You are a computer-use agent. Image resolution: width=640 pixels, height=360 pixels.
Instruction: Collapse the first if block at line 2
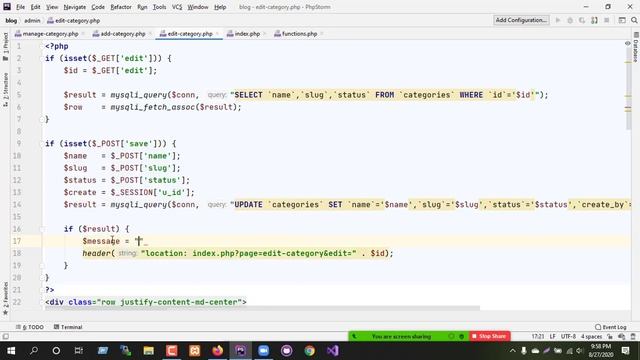[x=42, y=58]
